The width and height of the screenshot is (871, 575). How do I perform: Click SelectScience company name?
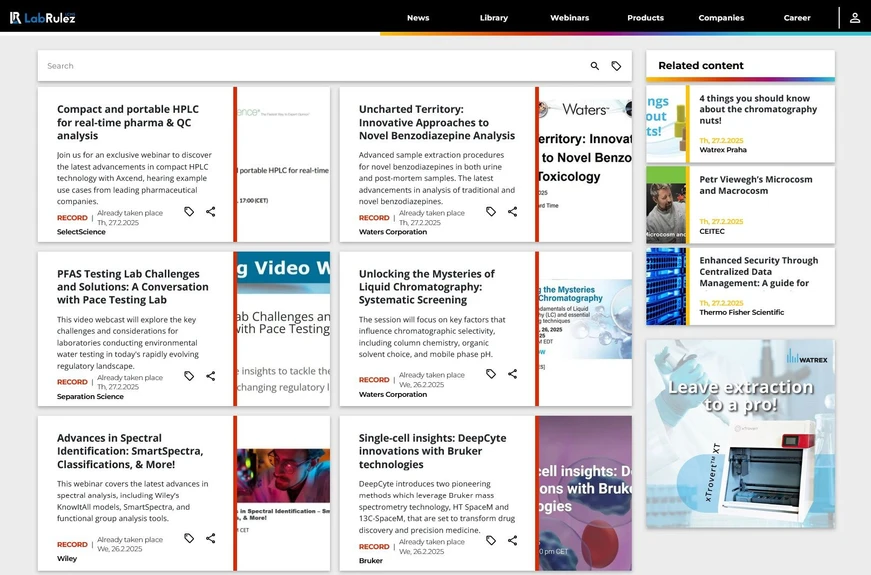click(x=81, y=232)
